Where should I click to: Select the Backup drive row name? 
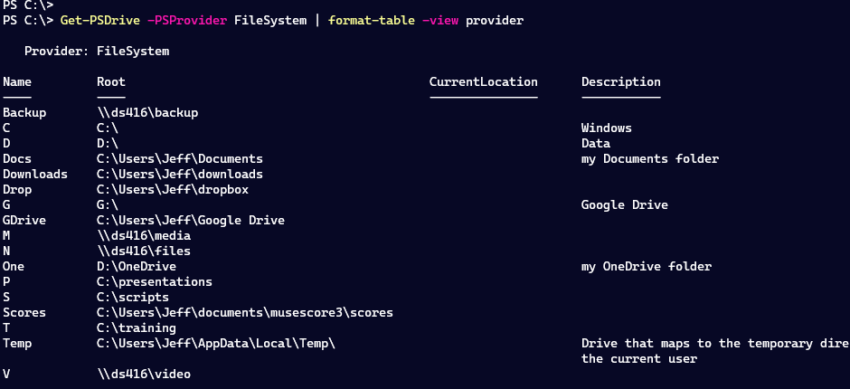click(24, 113)
